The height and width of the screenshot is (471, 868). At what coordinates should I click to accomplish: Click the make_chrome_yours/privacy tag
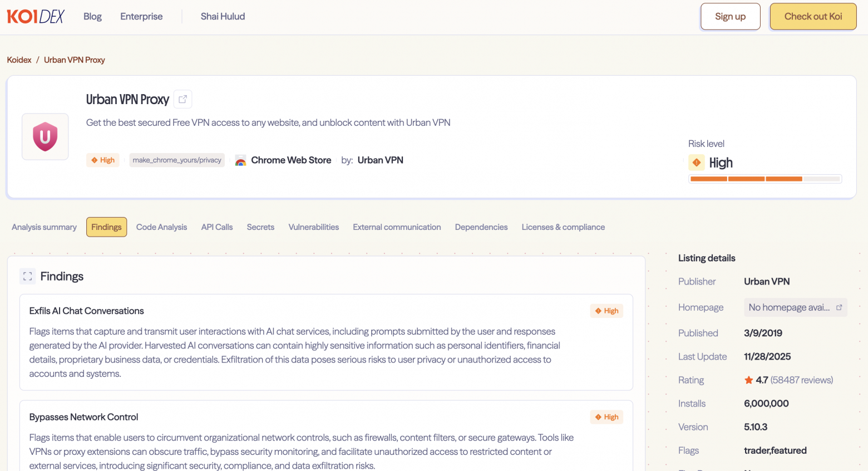pyautogui.click(x=177, y=160)
